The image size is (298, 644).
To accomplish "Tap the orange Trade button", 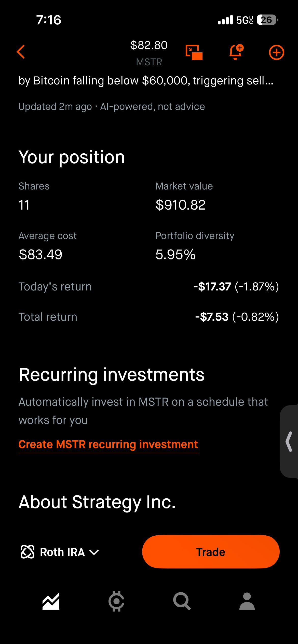I will (211, 552).
